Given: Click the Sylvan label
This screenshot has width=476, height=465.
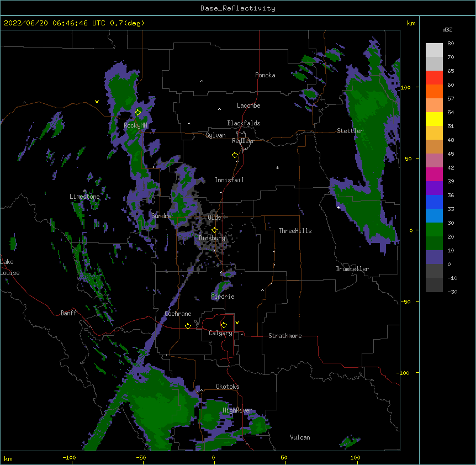Looking at the screenshot, I should coord(215,135).
